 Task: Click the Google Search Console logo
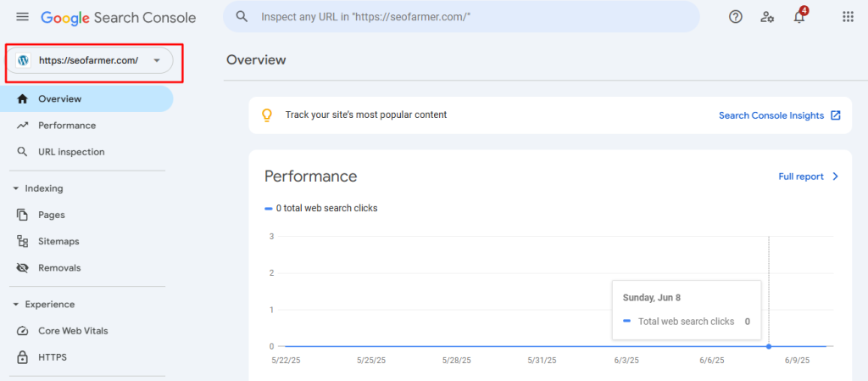[119, 18]
